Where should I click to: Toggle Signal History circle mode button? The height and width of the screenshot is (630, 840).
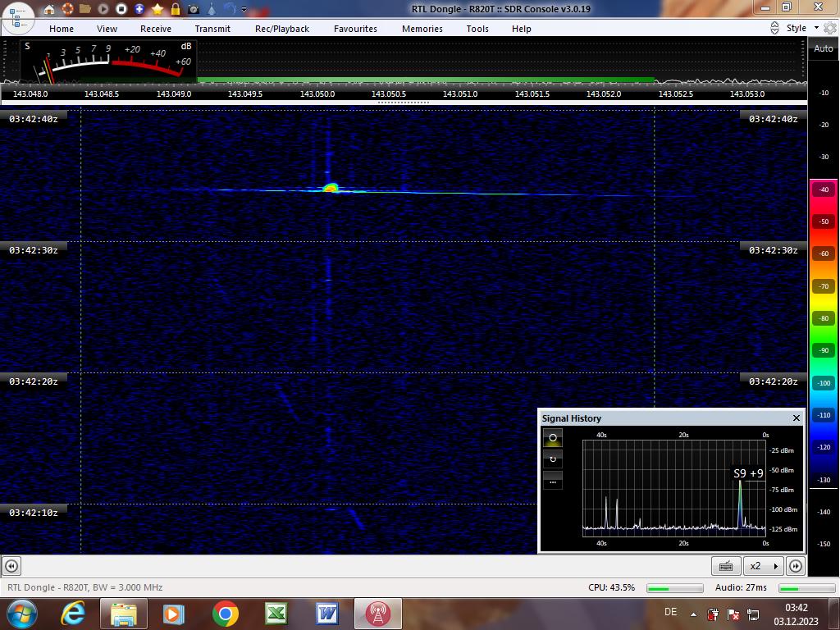(x=553, y=438)
